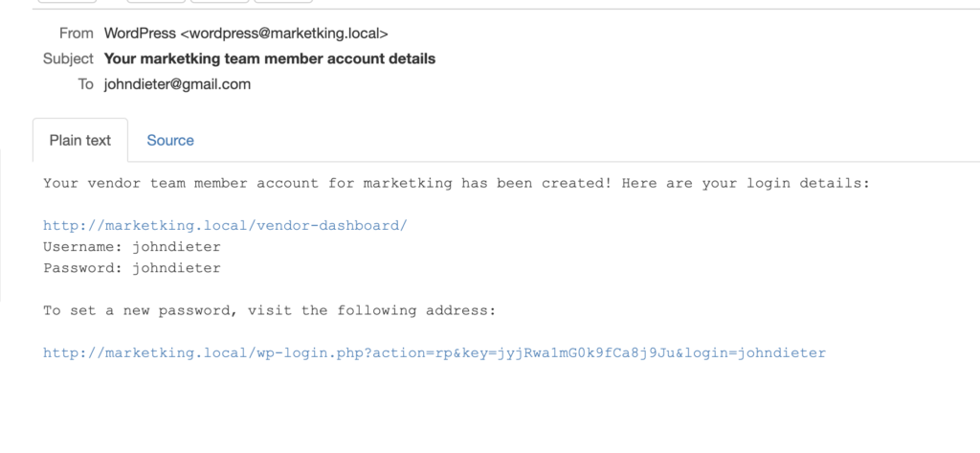The height and width of the screenshot is (453, 980).
Task: Click the third partial toolbar button at top
Action: (x=220, y=1)
